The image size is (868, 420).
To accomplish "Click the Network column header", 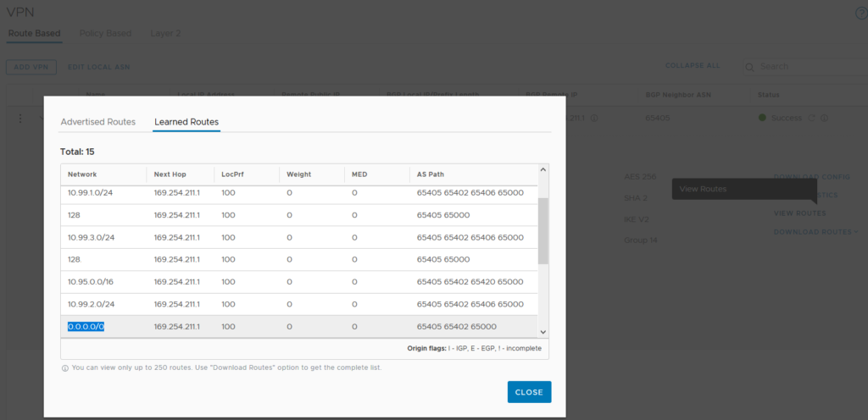I will 82,174.
